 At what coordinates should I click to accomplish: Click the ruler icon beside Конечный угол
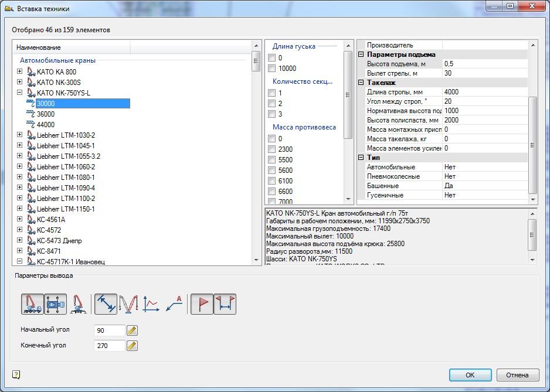(x=132, y=346)
